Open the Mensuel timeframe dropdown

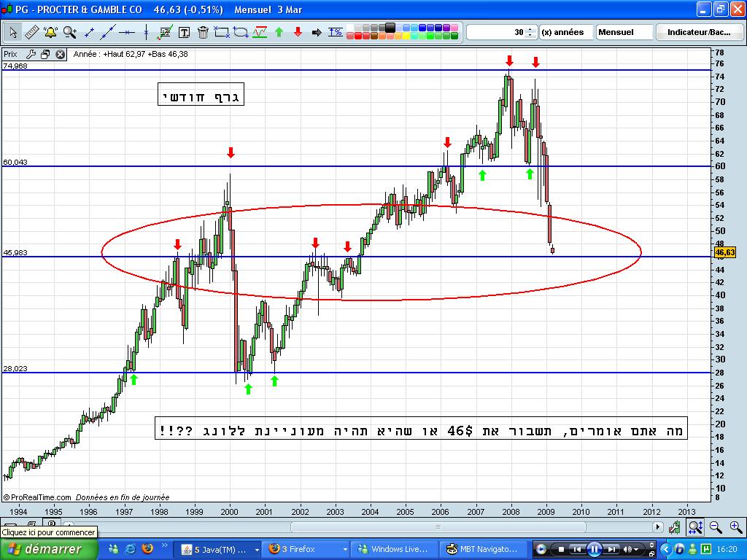pyautogui.click(x=624, y=32)
